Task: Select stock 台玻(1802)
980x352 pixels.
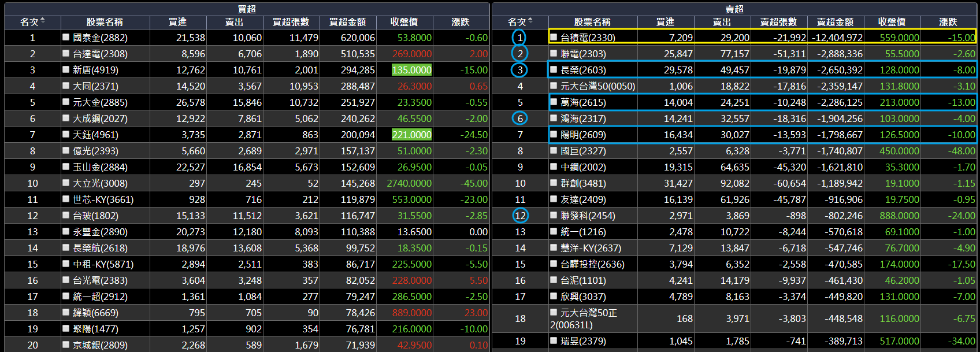Action: (x=95, y=216)
